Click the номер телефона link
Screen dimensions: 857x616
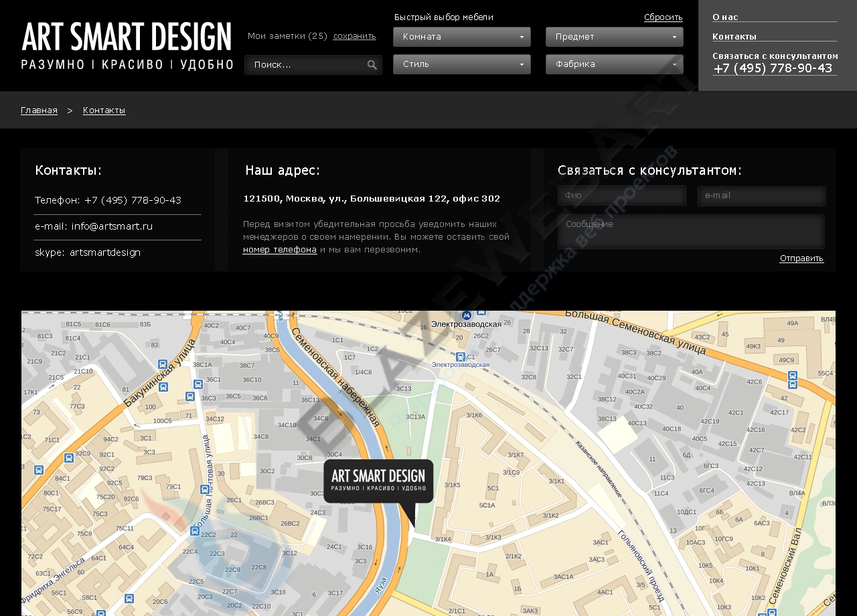280,250
